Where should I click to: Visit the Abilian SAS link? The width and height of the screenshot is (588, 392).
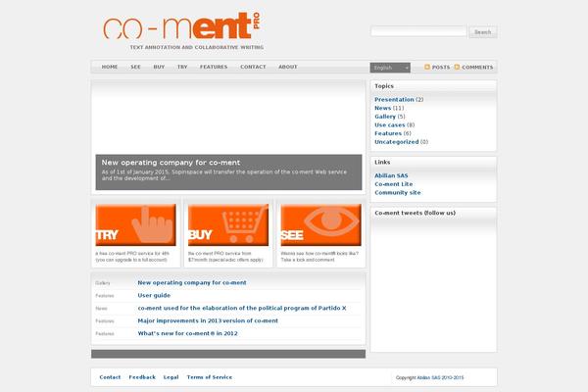click(x=391, y=175)
